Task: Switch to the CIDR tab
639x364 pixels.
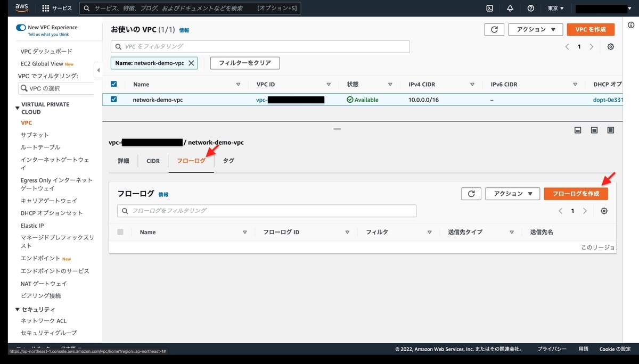Action: (x=153, y=161)
